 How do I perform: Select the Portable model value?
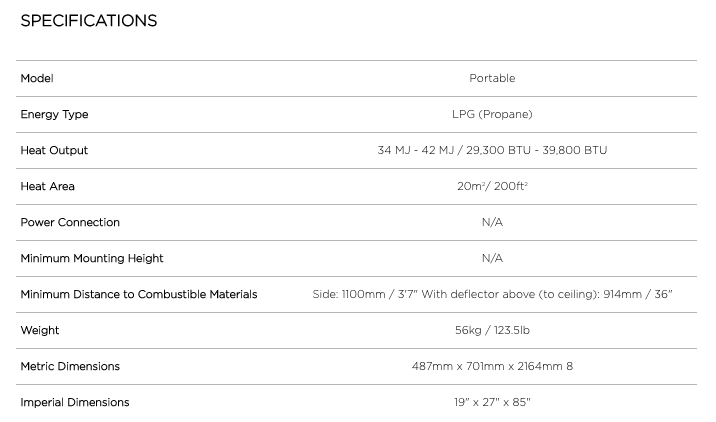coord(492,78)
